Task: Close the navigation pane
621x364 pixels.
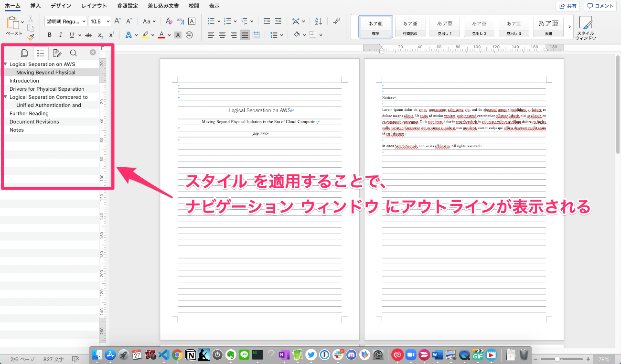Action: [x=93, y=53]
